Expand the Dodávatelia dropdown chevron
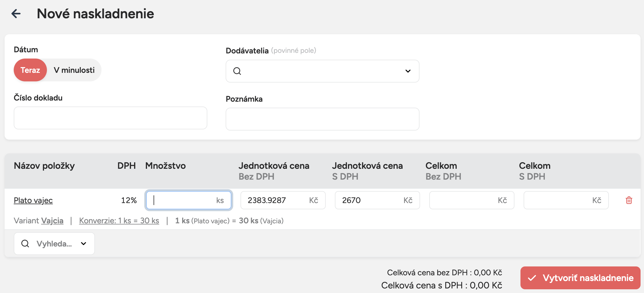 (408, 71)
